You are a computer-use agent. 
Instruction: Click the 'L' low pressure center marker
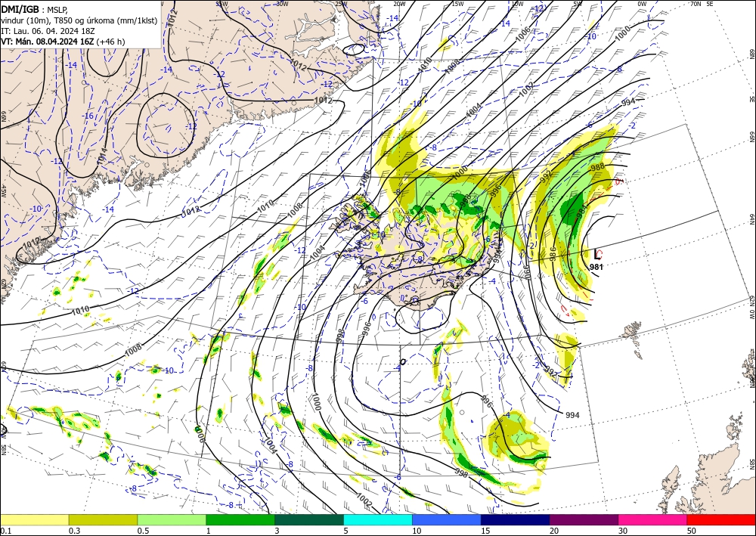(597, 255)
